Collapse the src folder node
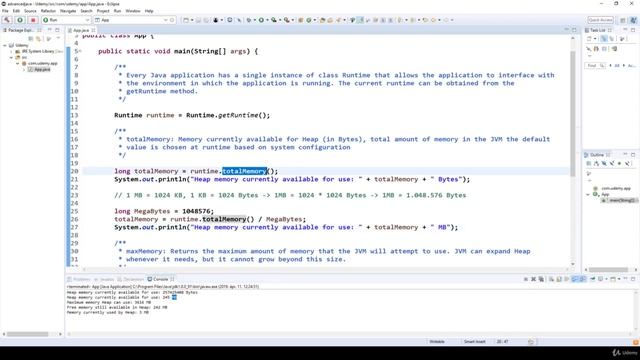The image size is (640, 360). (11, 58)
